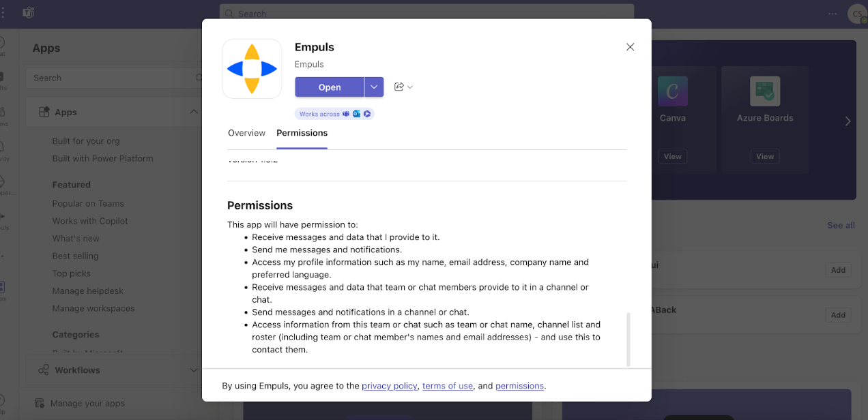This screenshot has height=420, width=868.
Task: Close the Empuls app dialog
Action: [630, 47]
